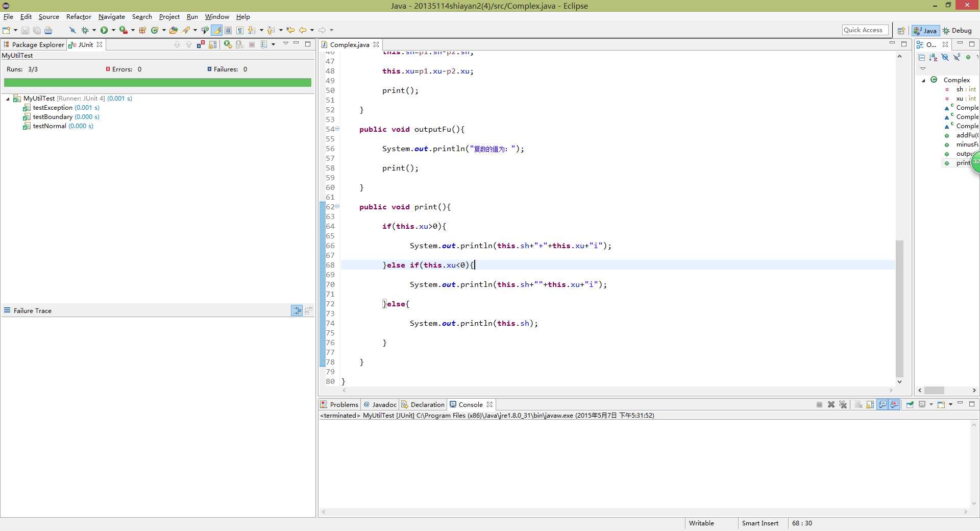This screenshot has width=980, height=531.
Task: Click the Last Edit Location arrow icon
Action: coord(290,30)
